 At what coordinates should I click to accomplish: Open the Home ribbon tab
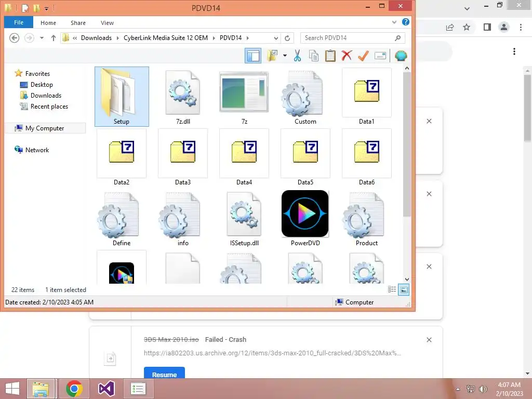pyautogui.click(x=48, y=23)
